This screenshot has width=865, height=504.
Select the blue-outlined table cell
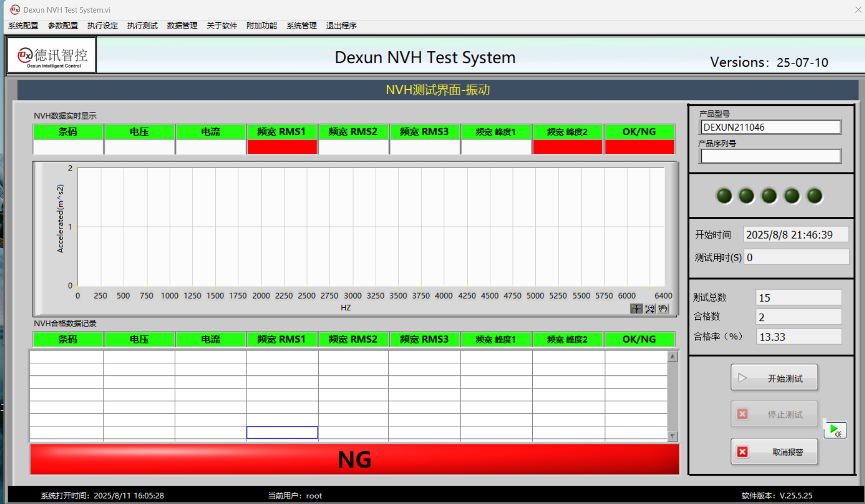point(282,432)
